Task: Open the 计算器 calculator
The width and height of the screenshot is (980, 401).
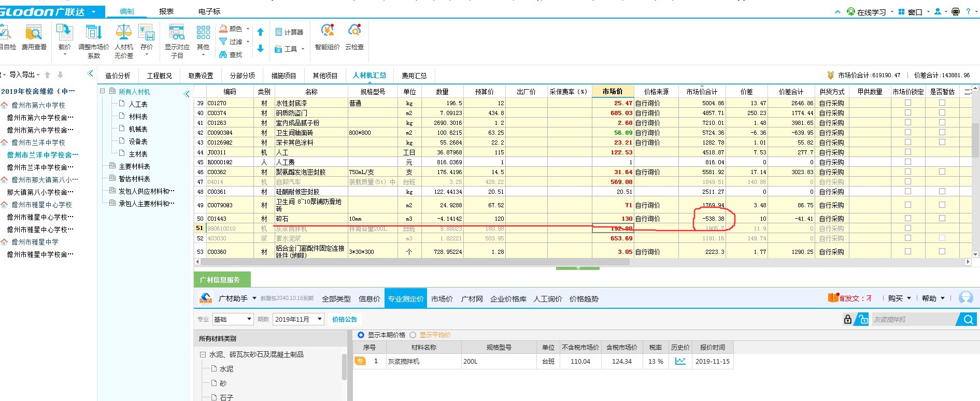Action: [289, 32]
